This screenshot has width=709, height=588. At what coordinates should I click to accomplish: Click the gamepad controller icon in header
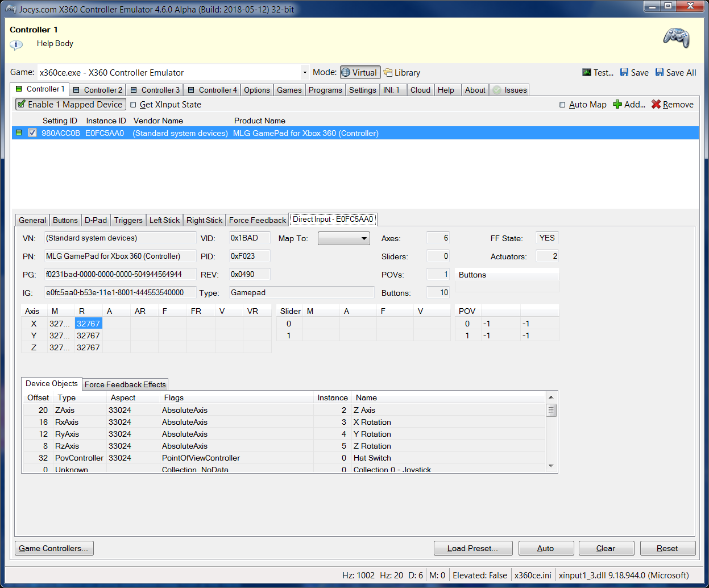(676, 38)
